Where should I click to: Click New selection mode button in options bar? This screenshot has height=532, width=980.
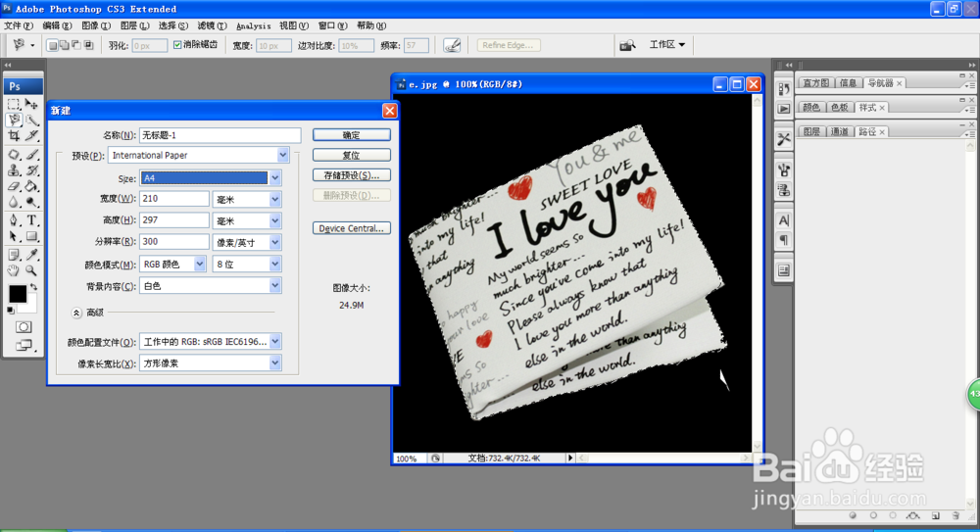(x=53, y=45)
